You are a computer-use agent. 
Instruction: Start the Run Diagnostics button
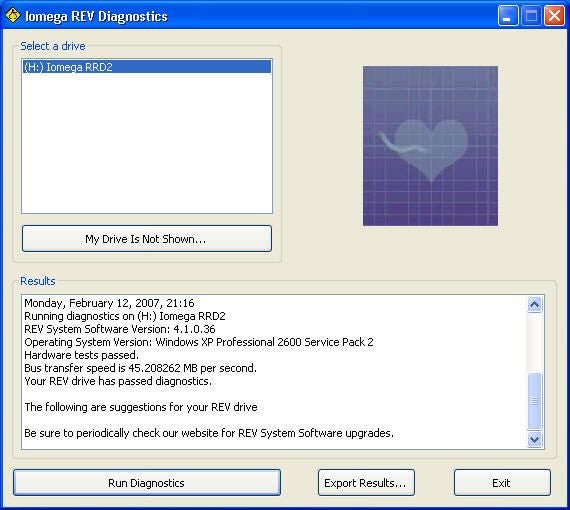click(x=147, y=483)
